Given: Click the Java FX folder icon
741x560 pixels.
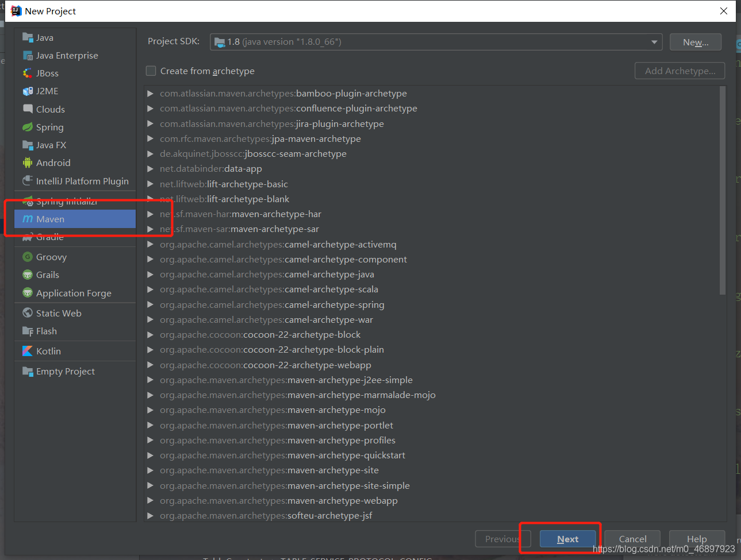Looking at the screenshot, I should tap(28, 145).
